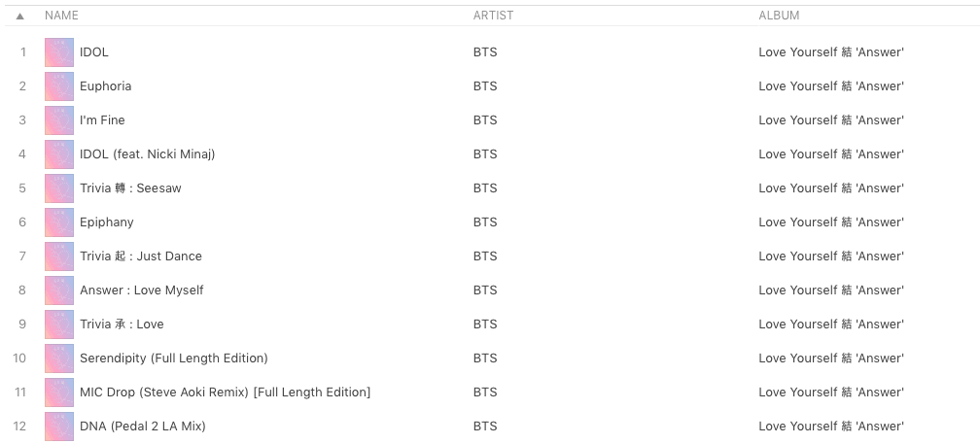Sort songs by the NAME column
The width and height of the screenshot is (980, 444).
click(x=61, y=16)
